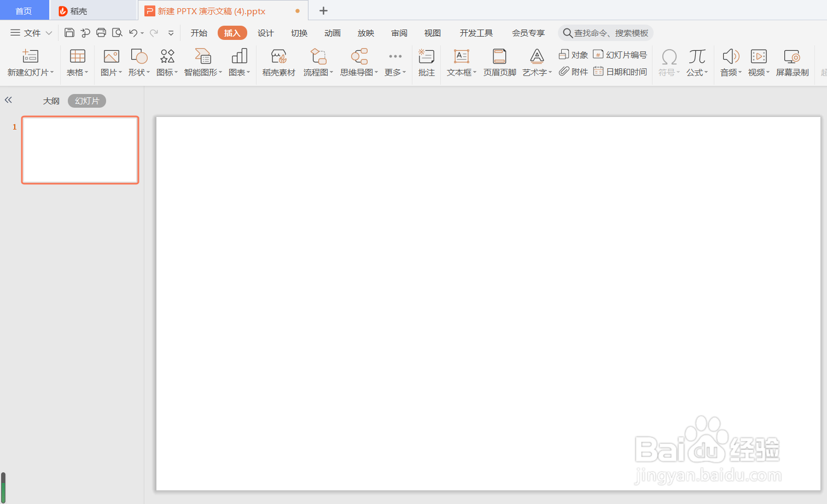
Task: Open the 文件 menu dropdown arrow
Action: click(49, 33)
